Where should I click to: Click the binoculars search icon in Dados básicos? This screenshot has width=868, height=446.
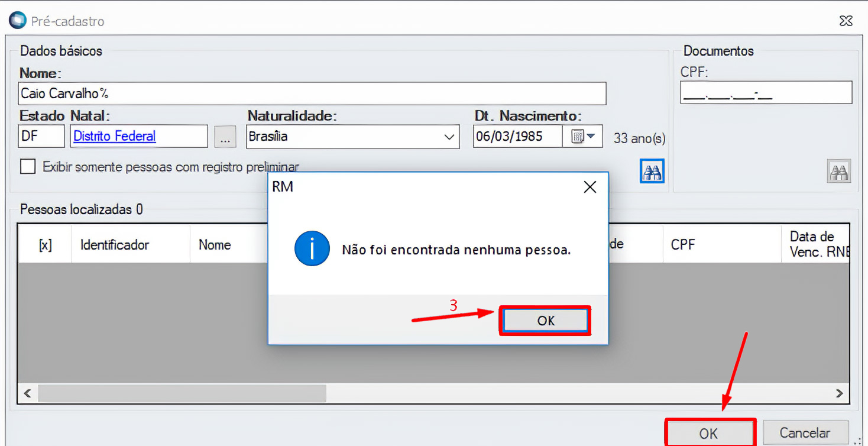pos(652,172)
